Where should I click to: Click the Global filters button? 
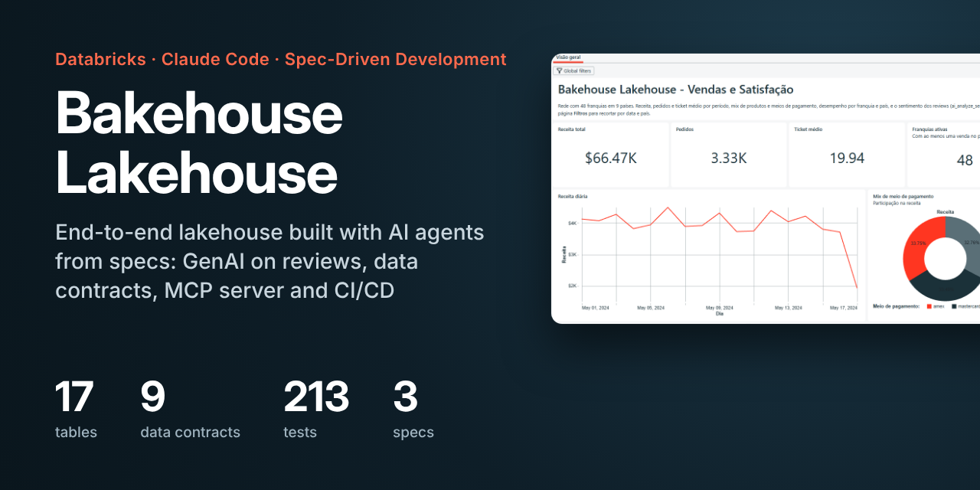pyautogui.click(x=573, y=70)
